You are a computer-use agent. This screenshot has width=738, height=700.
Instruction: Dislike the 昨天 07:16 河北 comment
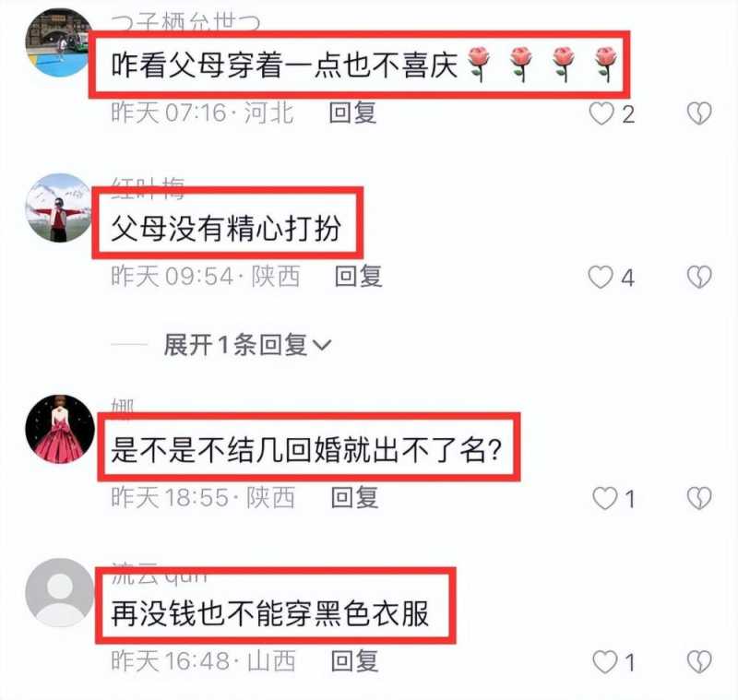point(699,113)
